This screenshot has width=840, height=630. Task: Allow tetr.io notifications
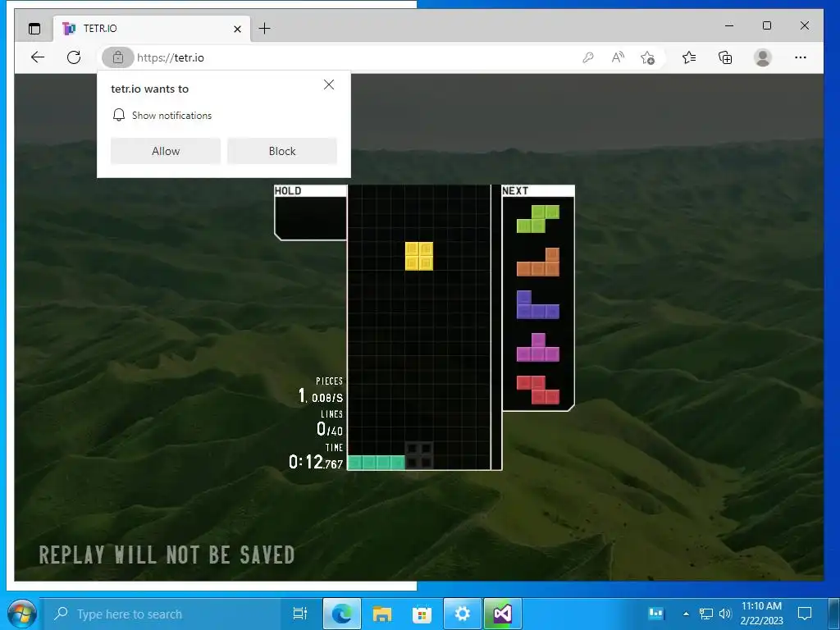tap(166, 151)
